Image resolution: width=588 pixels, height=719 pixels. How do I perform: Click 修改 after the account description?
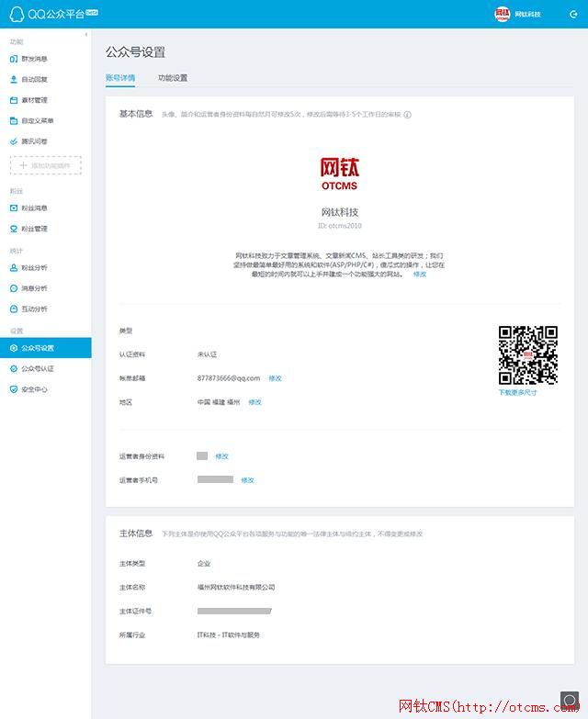(x=420, y=275)
